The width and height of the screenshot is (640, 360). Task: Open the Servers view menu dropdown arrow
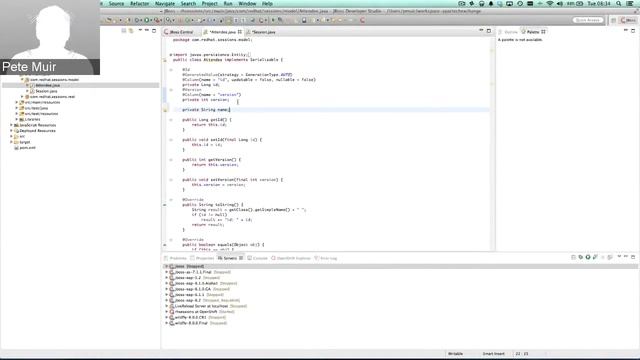click(x=619, y=257)
